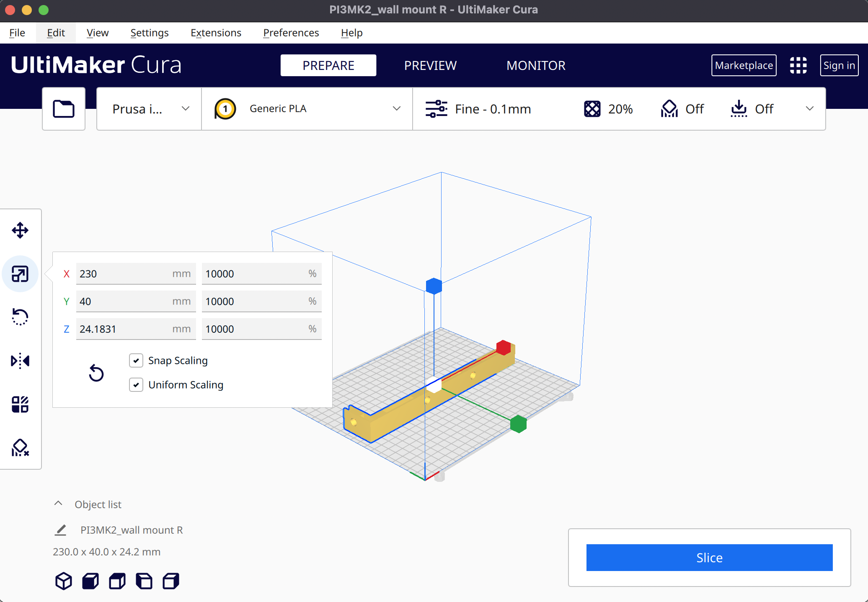Click the 230.0 x 40.0 x 24.2 mm dimensions text
The width and height of the screenshot is (868, 602).
[106, 552]
